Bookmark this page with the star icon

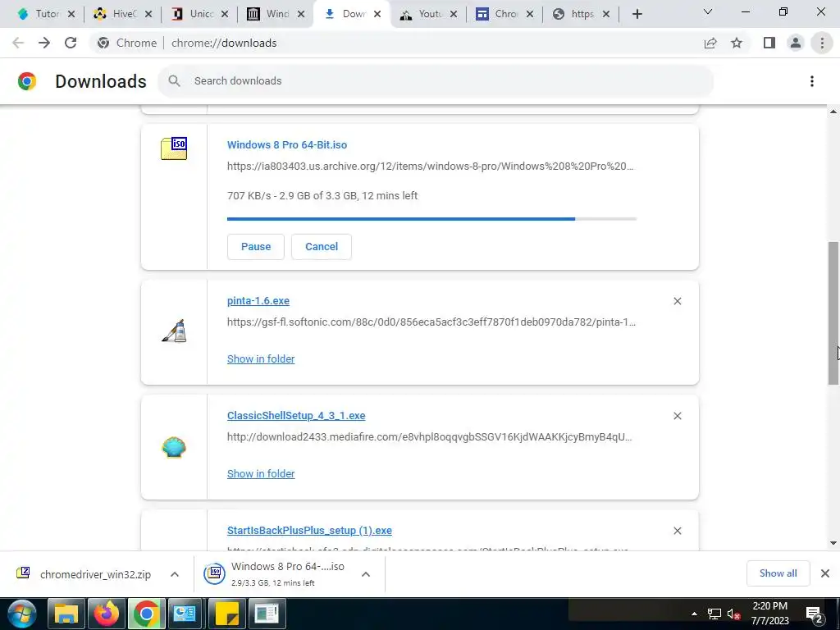737,43
